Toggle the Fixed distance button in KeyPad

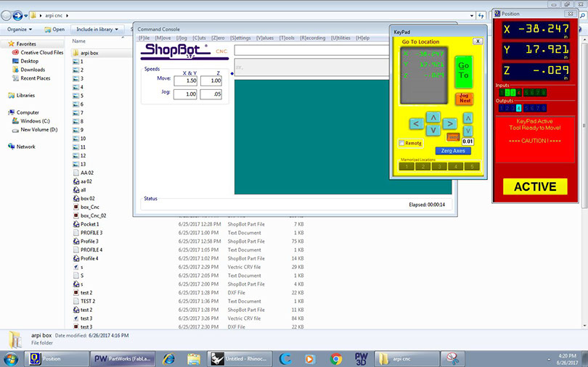tap(453, 137)
